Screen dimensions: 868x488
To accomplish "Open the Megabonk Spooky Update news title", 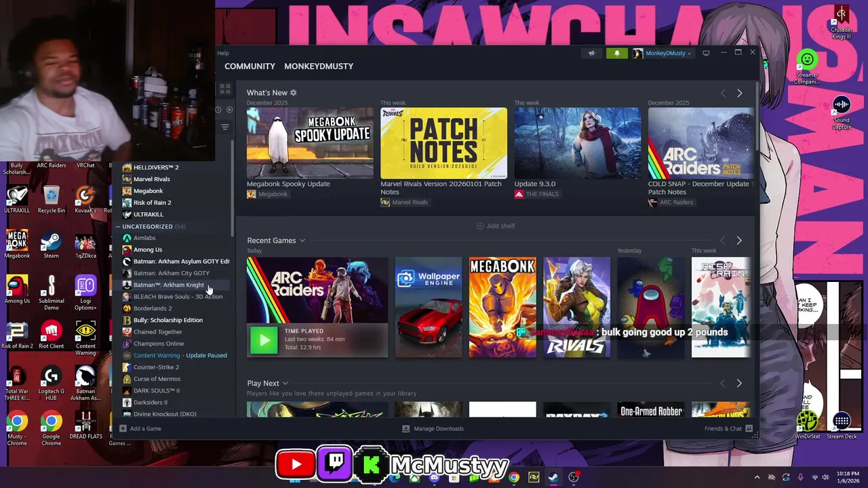I will (288, 184).
